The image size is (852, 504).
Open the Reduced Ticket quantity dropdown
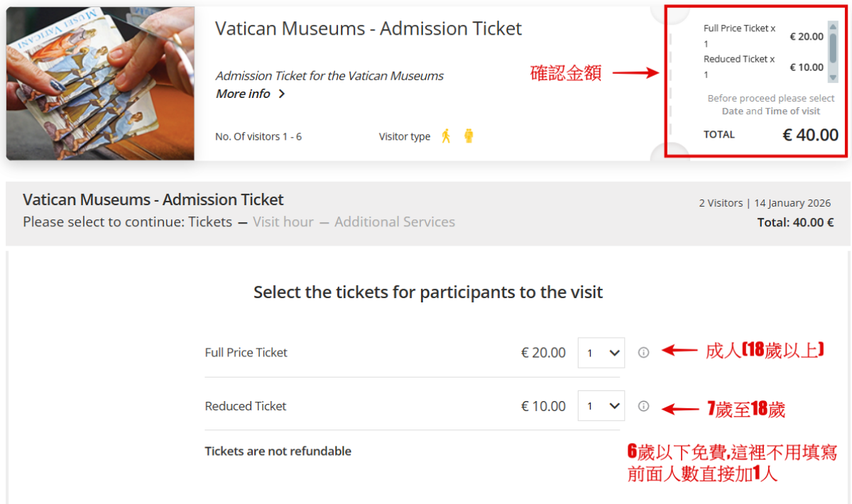601,406
